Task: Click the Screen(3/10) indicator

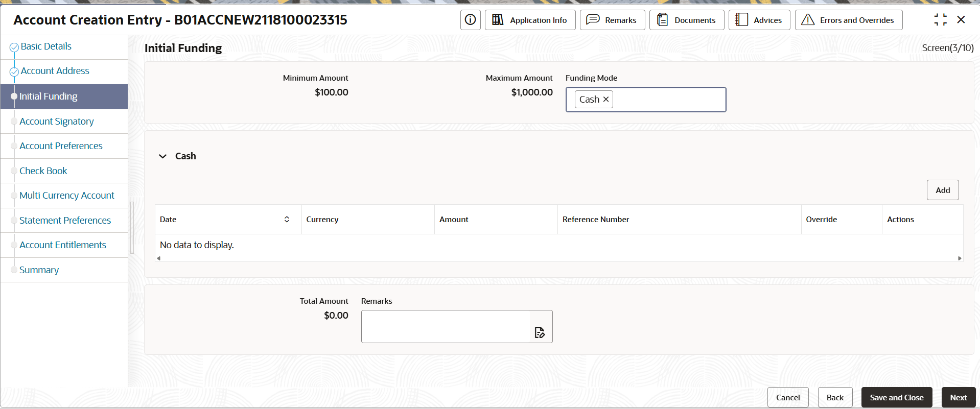Action: (948, 48)
